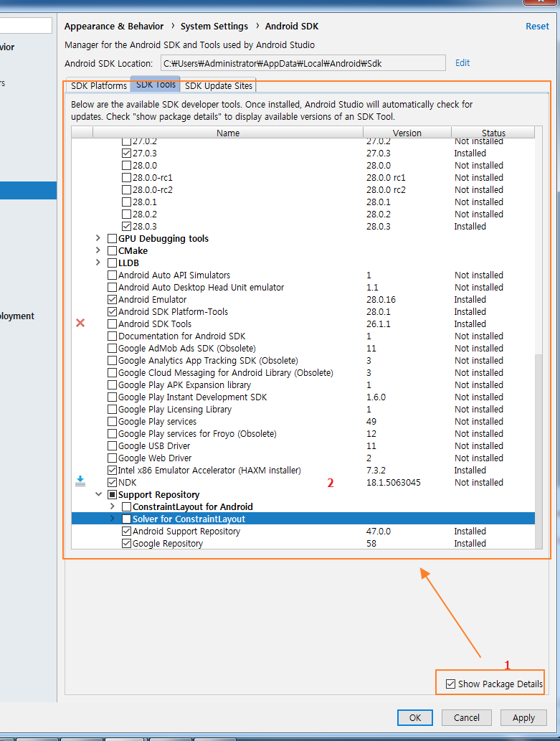Screen dimensions: 560x741
Task: Click the Status column header
Action: 493,133
